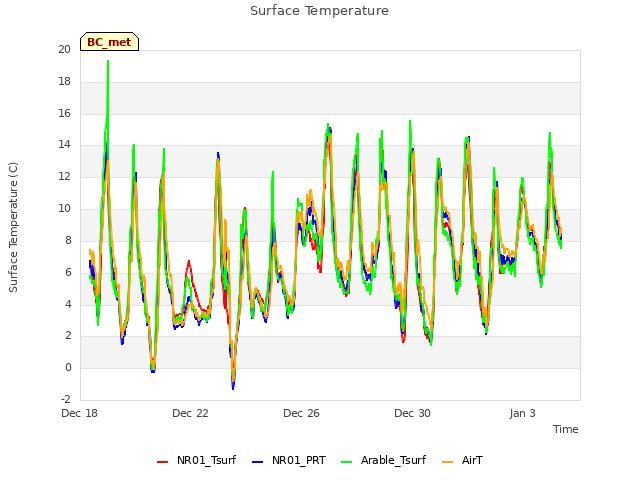This screenshot has width=640, height=480.
Task: Click the Surface Temperature (C) axis label
Action: point(13,227)
